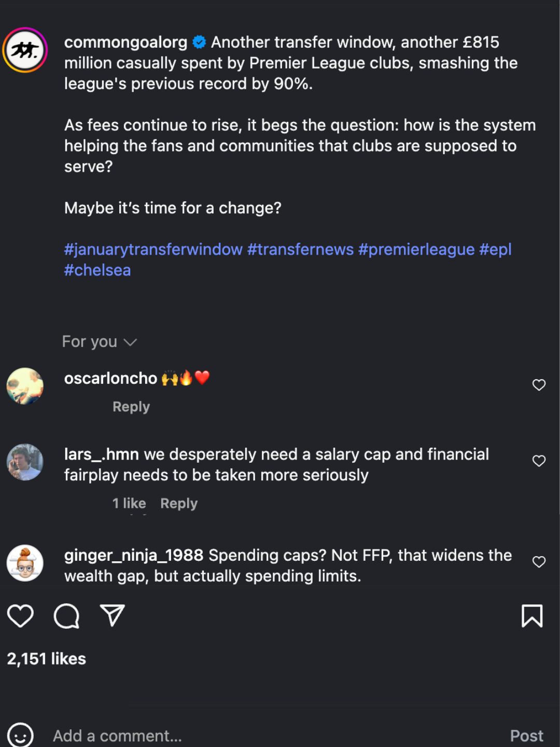Image resolution: width=560 pixels, height=747 pixels.
Task: Open comments via speech bubble icon
Action: coord(66,616)
